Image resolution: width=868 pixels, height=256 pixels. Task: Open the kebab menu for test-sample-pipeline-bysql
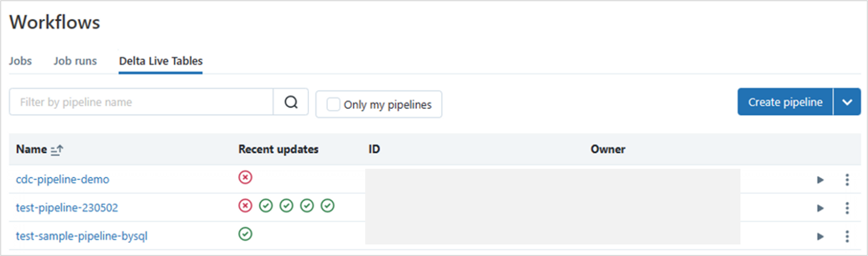[x=847, y=237]
